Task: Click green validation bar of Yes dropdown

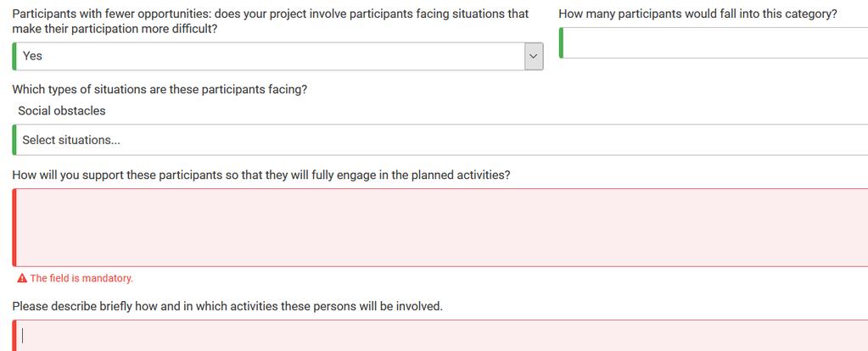Action: [x=14, y=57]
